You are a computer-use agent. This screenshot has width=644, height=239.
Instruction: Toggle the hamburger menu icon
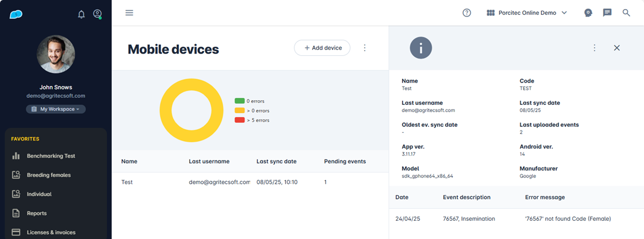click(129, 13)
